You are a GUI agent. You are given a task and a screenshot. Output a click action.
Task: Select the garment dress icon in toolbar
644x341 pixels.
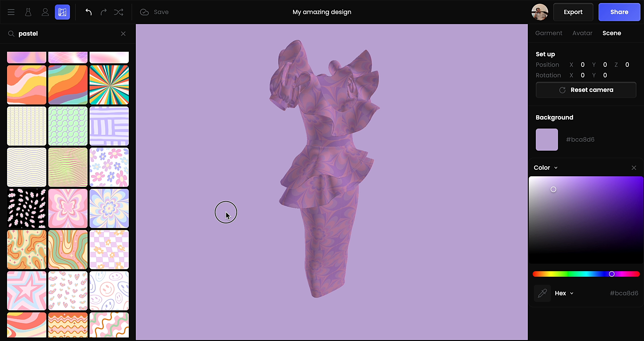(28, 12)
